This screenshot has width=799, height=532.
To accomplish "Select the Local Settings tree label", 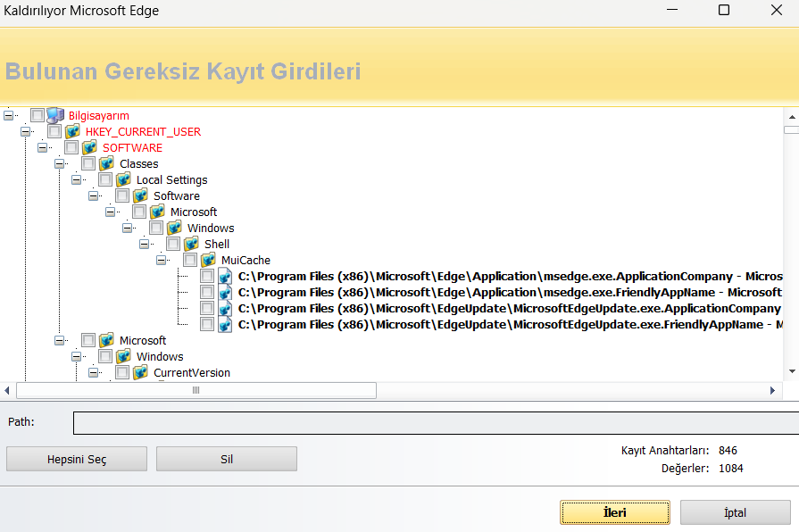I will pyautogui.click(x=171, y=179).
